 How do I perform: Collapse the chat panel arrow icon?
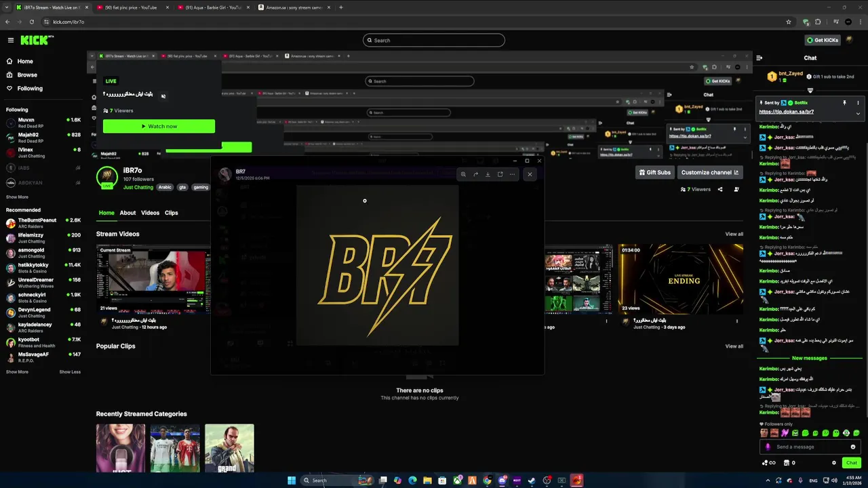click(759, 58)
